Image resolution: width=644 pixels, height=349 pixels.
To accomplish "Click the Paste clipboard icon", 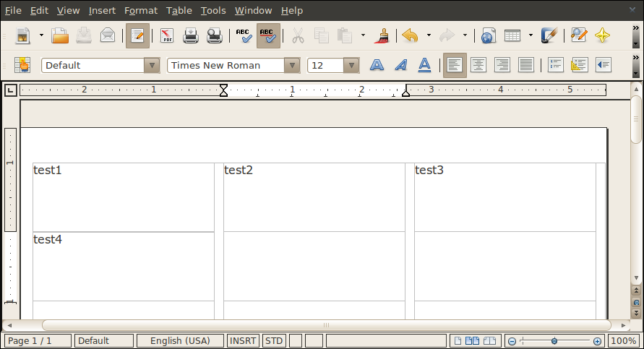I will point(345,35).
